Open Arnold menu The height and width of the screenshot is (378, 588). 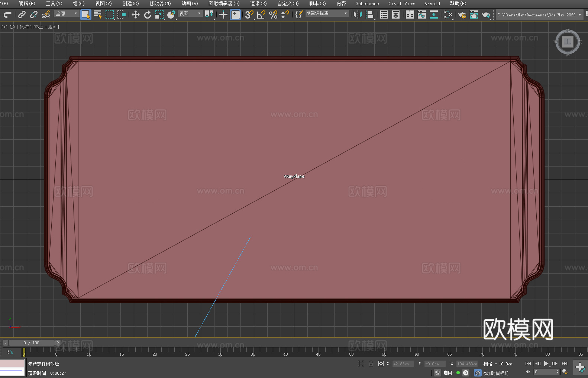click(432, 3)
